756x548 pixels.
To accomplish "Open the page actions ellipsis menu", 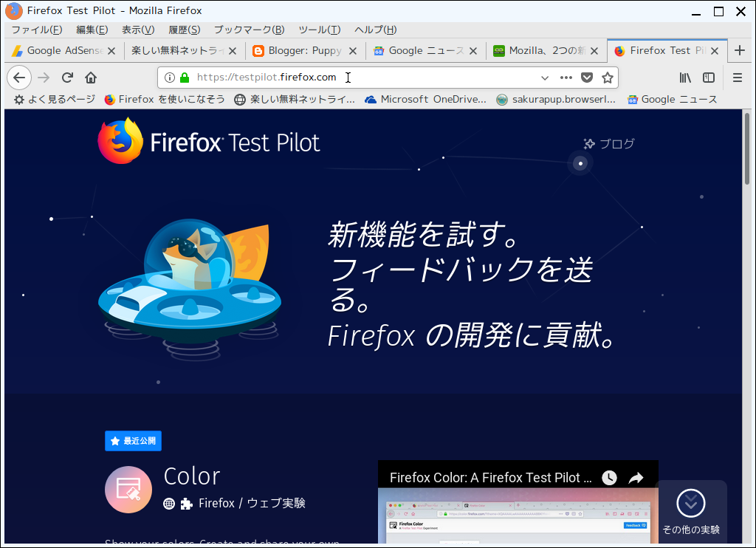I will (566, 77).
